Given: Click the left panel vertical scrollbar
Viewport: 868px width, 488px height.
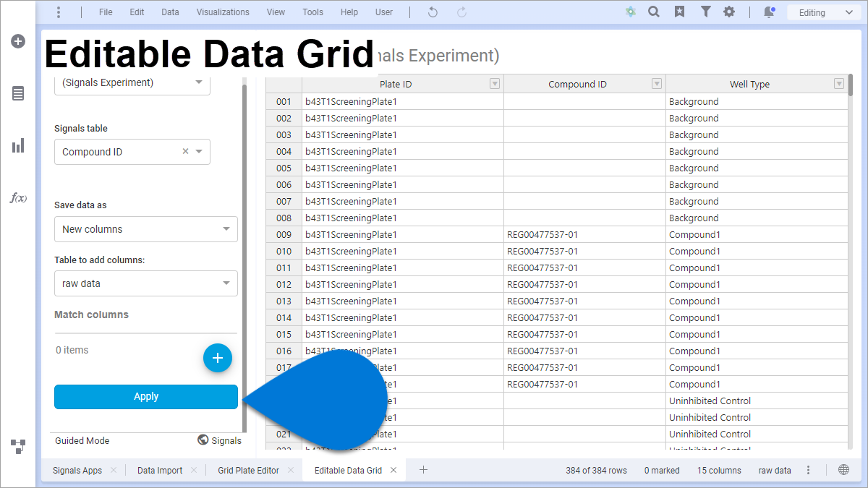Looking at the screenshot, I should coord(244,257).
